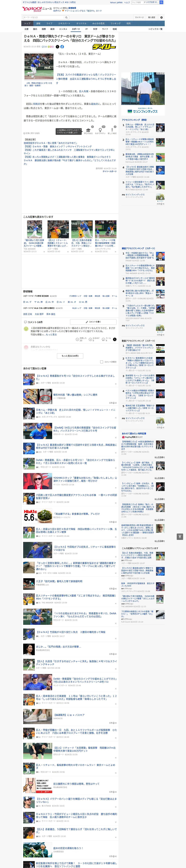
Task: Share the top comment on X
Action: pyautogui.click(x=115, y=339)
